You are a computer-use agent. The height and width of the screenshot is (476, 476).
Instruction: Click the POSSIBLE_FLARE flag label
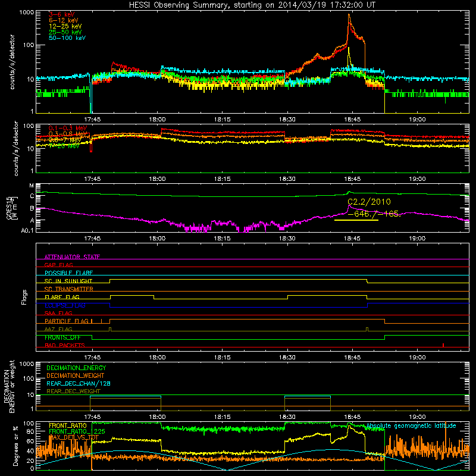pyautogui.click(x=68, y=273)
